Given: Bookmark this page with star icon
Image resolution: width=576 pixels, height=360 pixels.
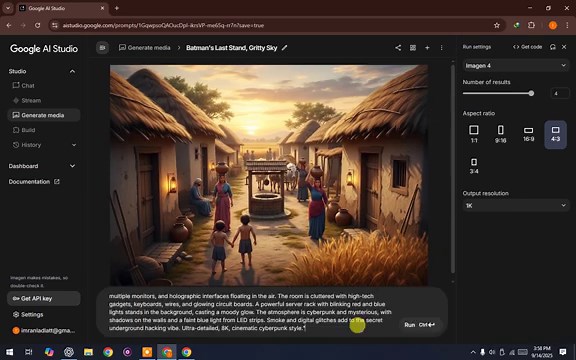Looking at the screenshot, I should click(x=497, y=25).
